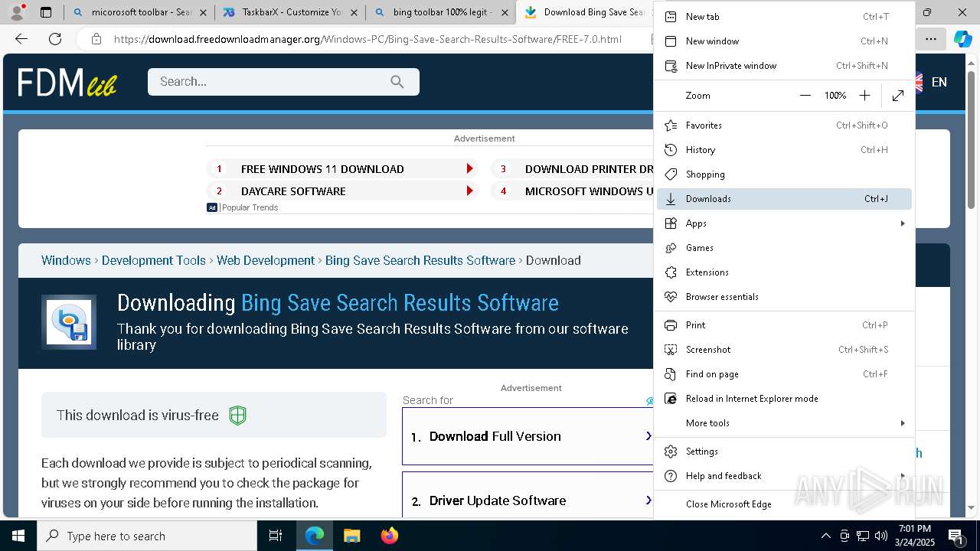Click the Popular Trends ad label

[x=250, y=208]
